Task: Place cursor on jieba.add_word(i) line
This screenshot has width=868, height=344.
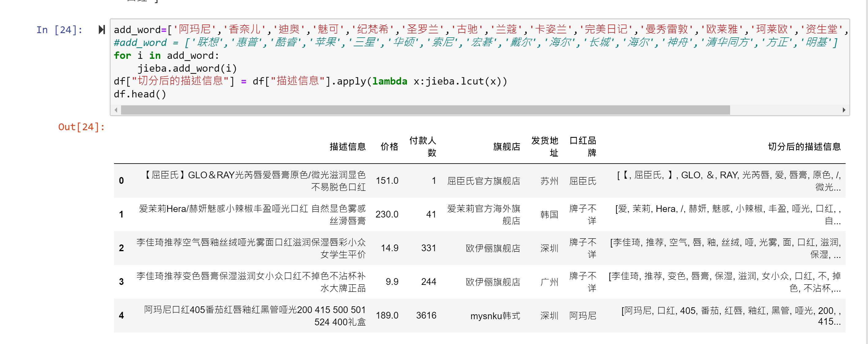Action: pyautogui.click(x=187, y=68)
